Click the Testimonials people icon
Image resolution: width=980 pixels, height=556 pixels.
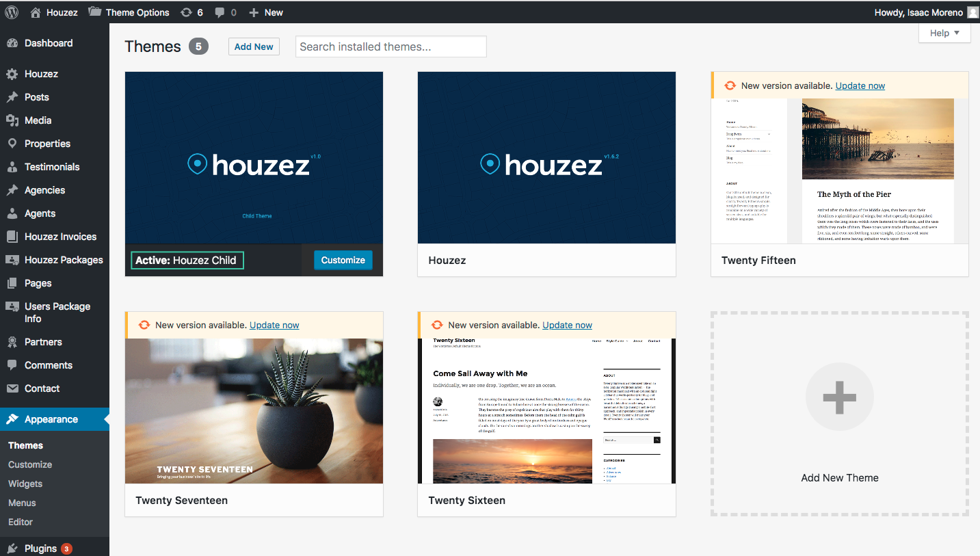pos(12,167)
